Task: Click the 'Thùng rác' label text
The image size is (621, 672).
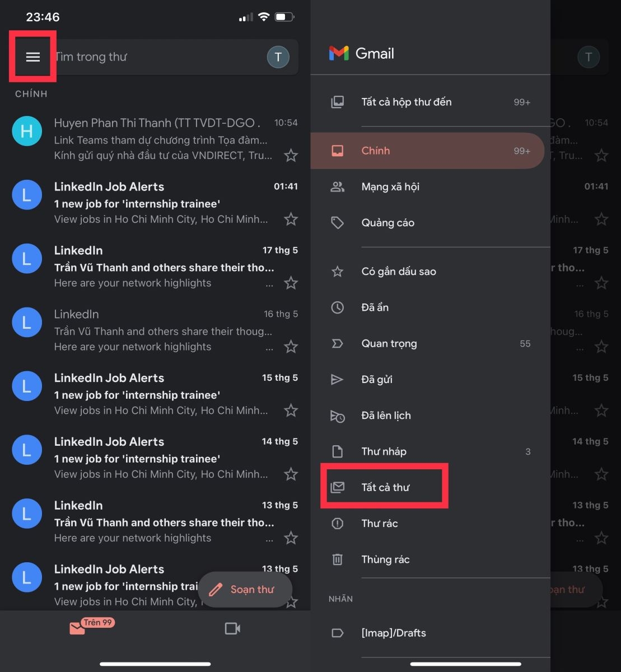Action: [386, 559]
